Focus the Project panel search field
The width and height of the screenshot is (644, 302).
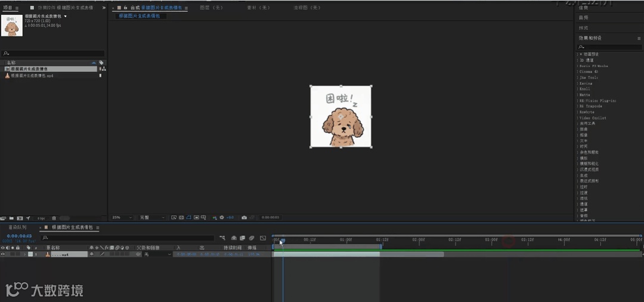pos(53,53)
